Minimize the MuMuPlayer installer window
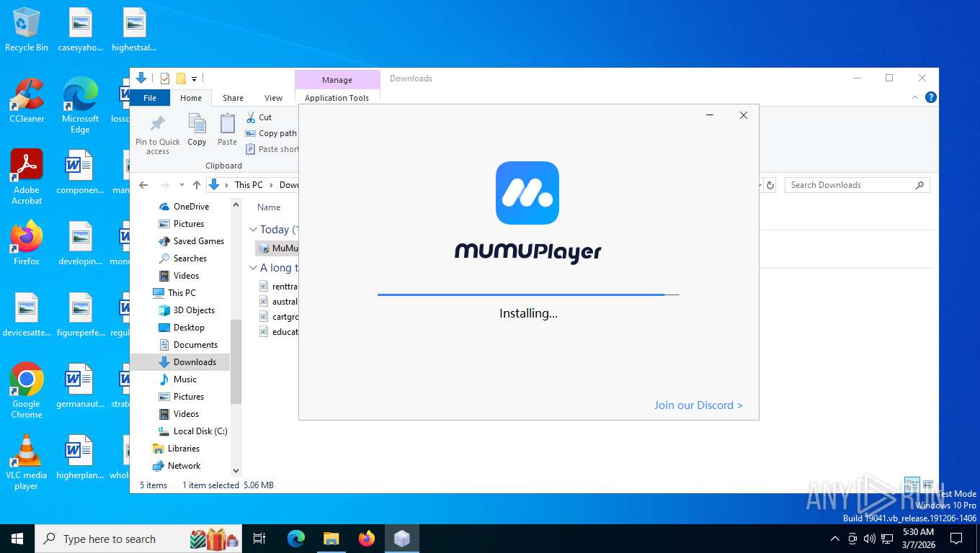 [x=710, y=115]
